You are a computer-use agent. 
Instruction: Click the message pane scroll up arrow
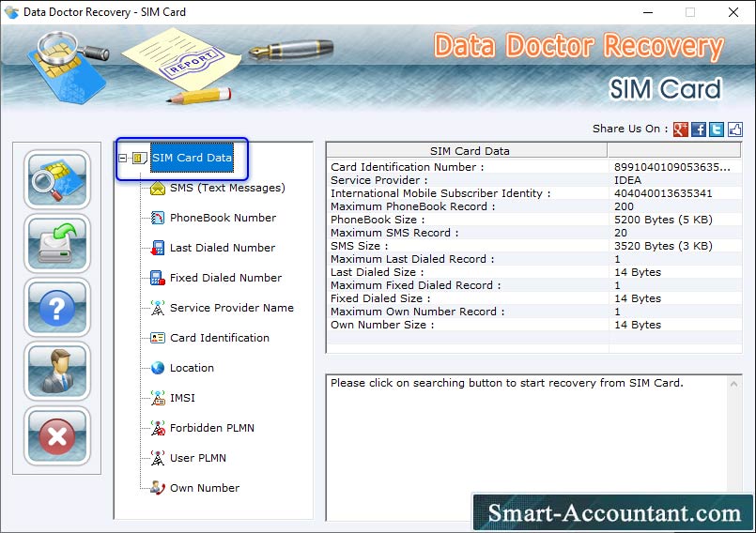tap(733, 384)
